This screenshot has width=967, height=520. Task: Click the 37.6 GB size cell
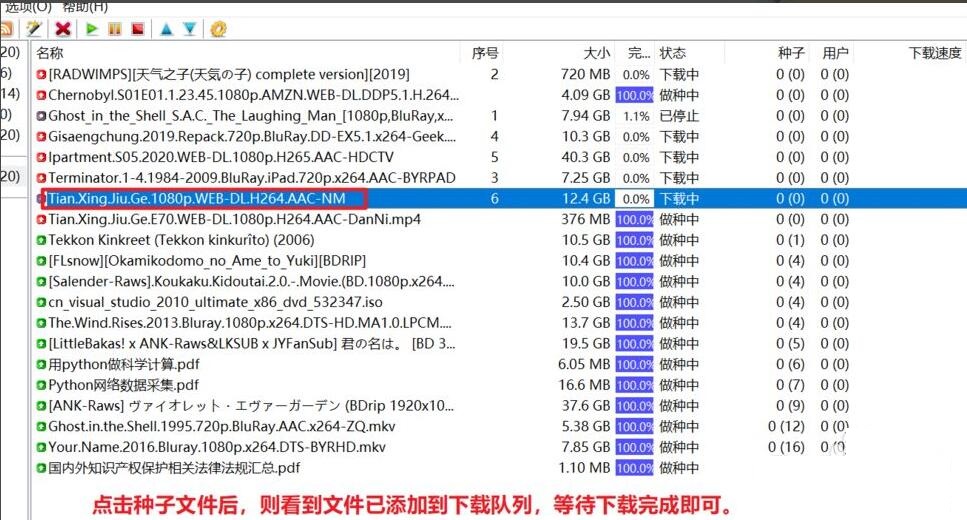(x=585, y=406)
